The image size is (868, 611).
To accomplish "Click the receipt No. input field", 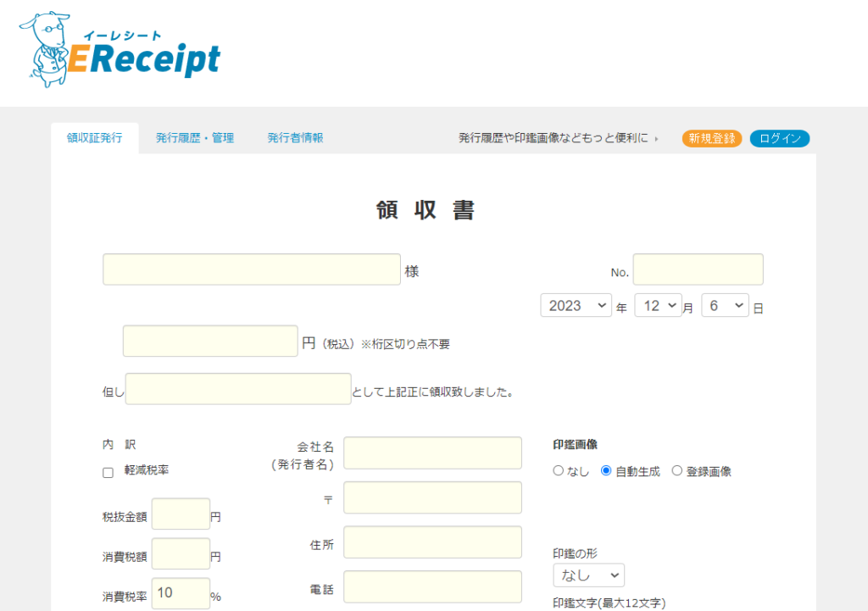I will (x=698, y=269).
